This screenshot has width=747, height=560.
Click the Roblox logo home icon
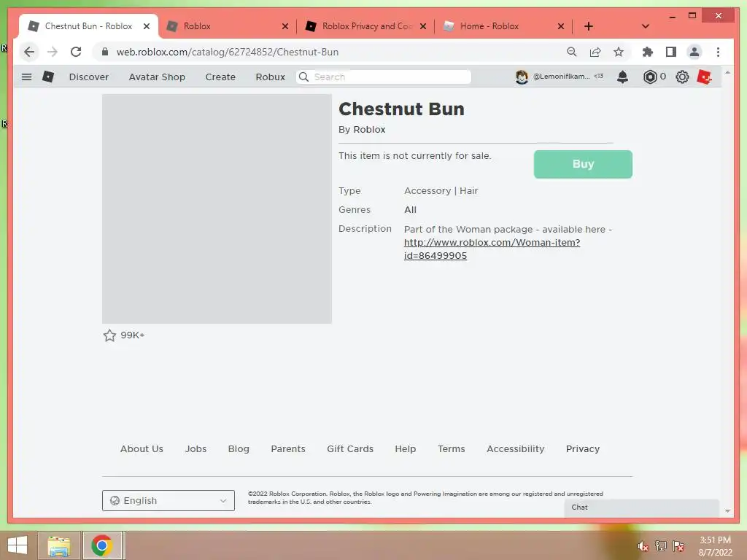48,77
